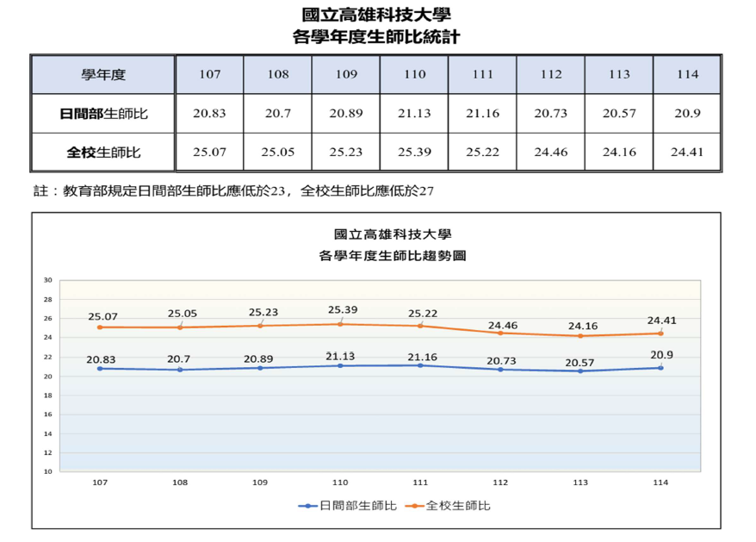Screen dimensions: 756x542
Task: Select the 109 column header in the table
Action: 346,75
